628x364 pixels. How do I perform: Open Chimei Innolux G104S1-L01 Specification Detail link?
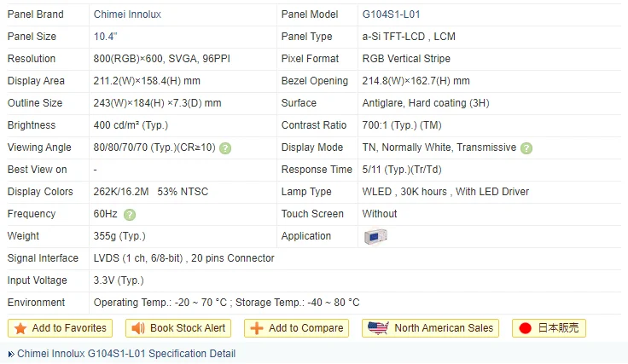126,354
